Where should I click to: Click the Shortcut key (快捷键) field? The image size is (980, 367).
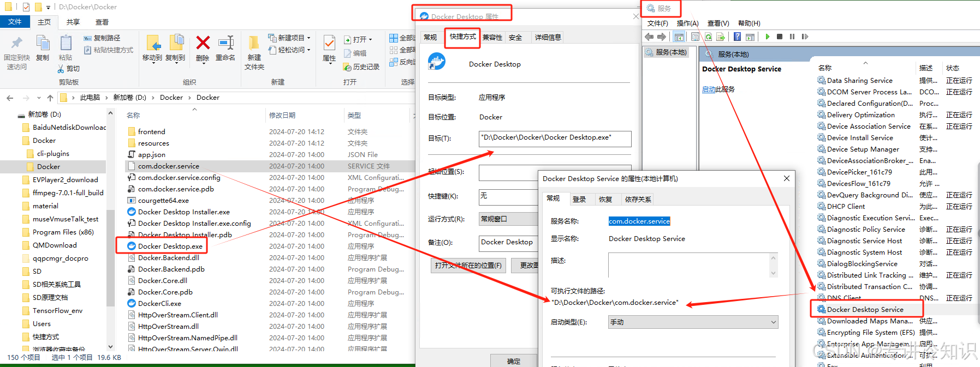[508, 196]
